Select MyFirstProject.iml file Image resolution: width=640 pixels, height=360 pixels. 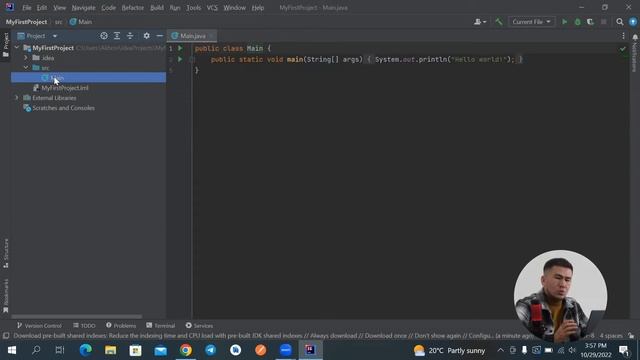pyautogui.click(x=64, y=88)
